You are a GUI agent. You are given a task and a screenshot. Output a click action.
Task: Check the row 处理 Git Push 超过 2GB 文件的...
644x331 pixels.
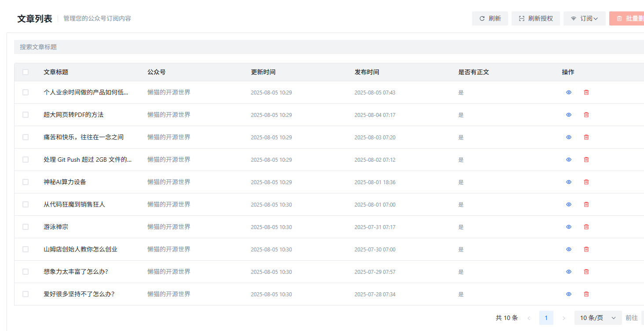pyautogui.click(x=26, y=160)
